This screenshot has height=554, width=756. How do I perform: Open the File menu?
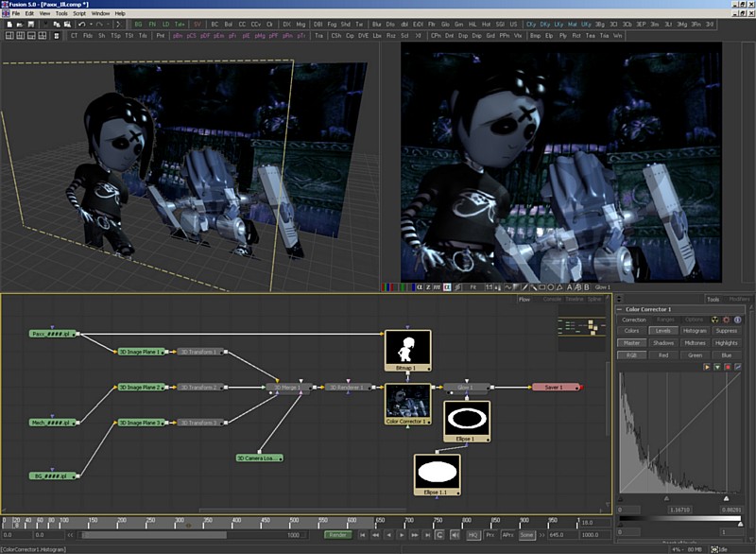click(16, 13)
